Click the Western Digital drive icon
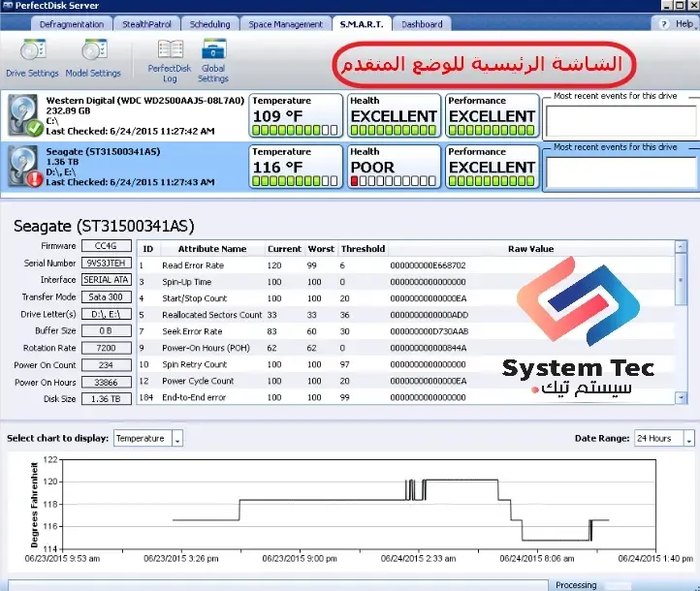 (24, 115)
